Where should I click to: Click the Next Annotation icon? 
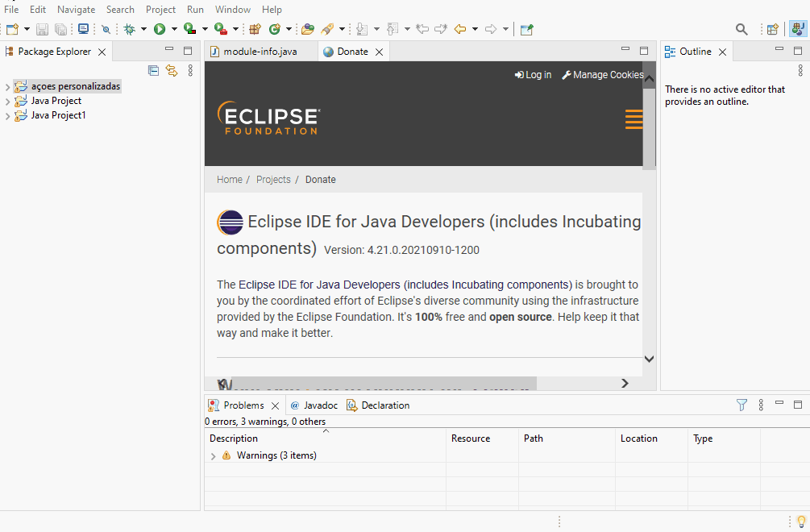[x=362, y=30]
